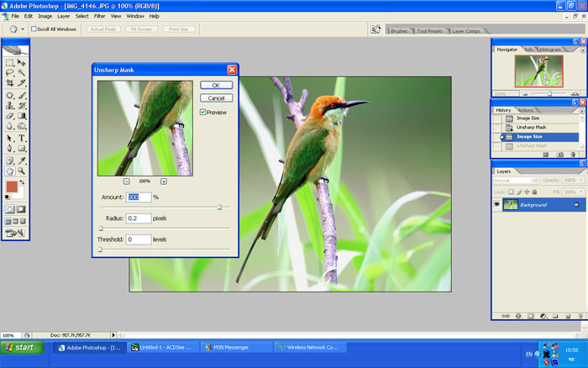Select the Healing Brush tool
The width and height of the screenshot is (588, 368).
(x=10, y=96)
